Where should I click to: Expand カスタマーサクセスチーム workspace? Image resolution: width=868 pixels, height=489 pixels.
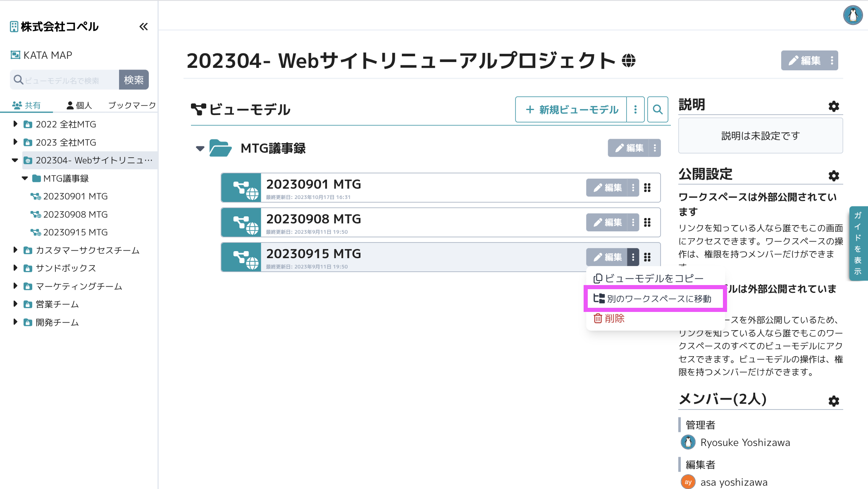[15, 250]
